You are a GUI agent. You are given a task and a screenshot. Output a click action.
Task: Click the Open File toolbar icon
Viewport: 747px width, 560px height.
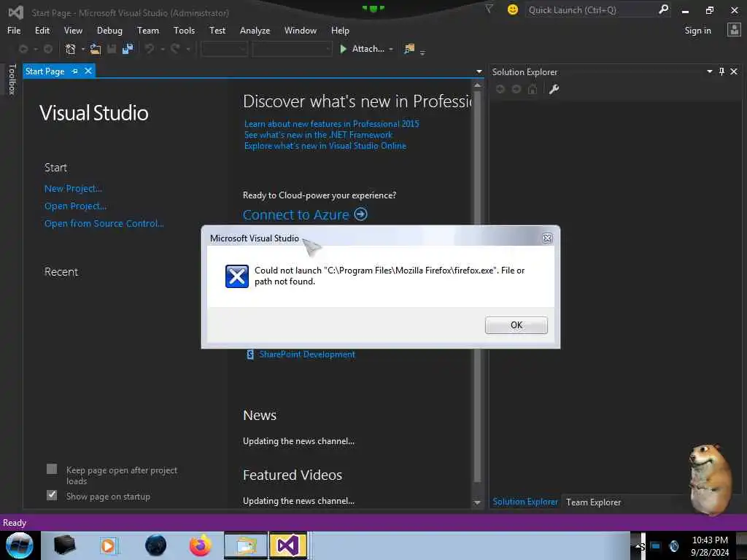pos(96,49)
